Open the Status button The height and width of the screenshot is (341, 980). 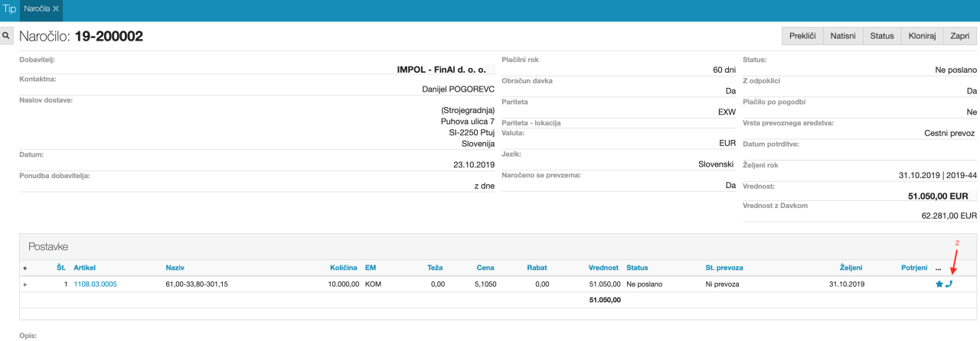[882, 36]
